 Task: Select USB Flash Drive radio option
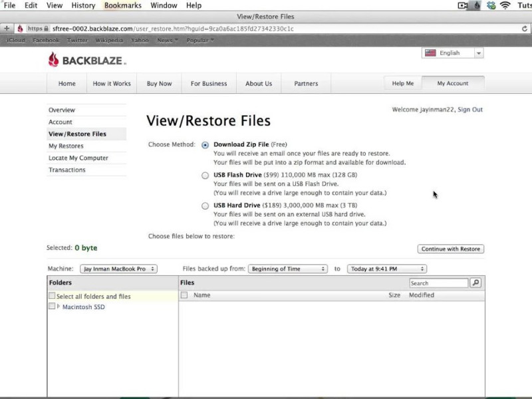(x=205, y=176)
